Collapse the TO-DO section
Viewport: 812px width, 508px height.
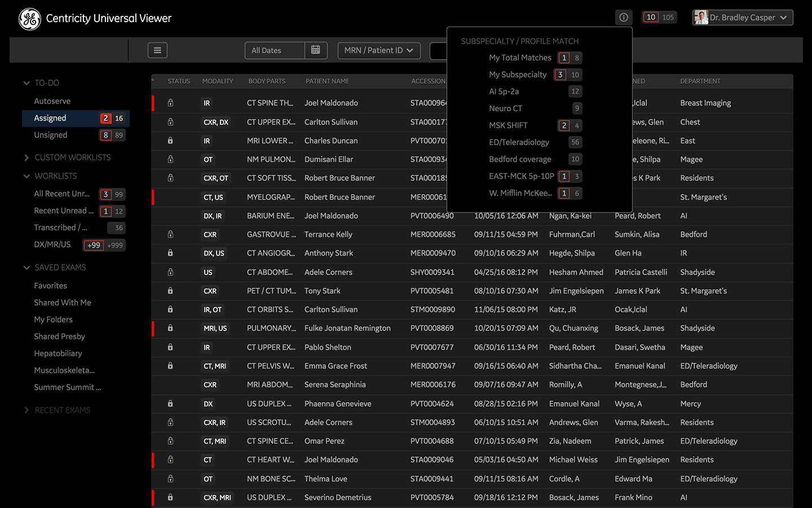[x=27, y=83]
